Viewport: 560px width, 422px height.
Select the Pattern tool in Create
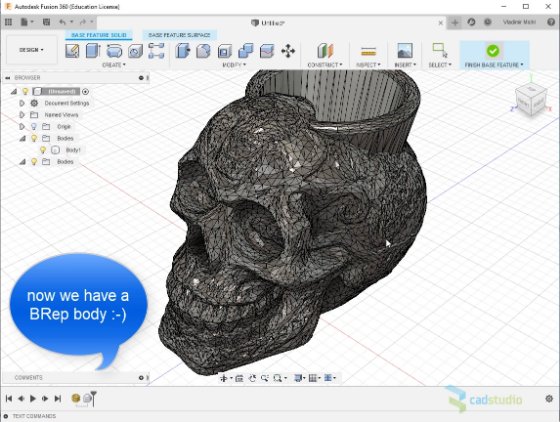click(156, 51)
